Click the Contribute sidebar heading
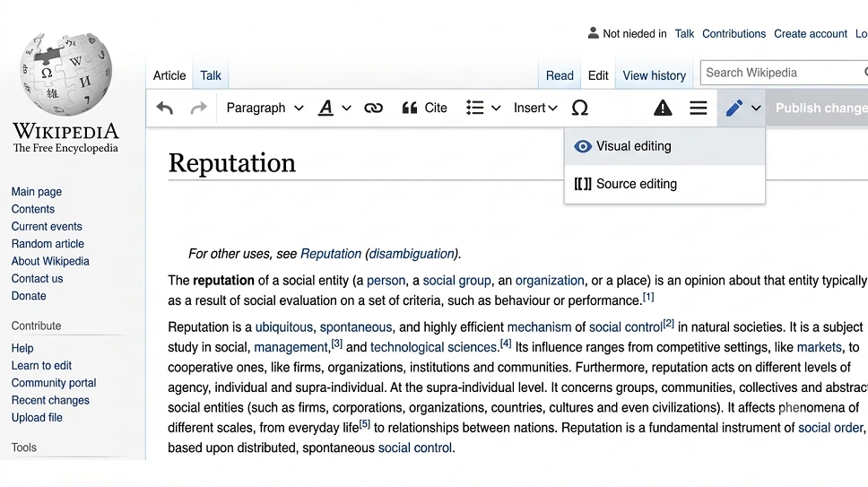 (36, 326)
